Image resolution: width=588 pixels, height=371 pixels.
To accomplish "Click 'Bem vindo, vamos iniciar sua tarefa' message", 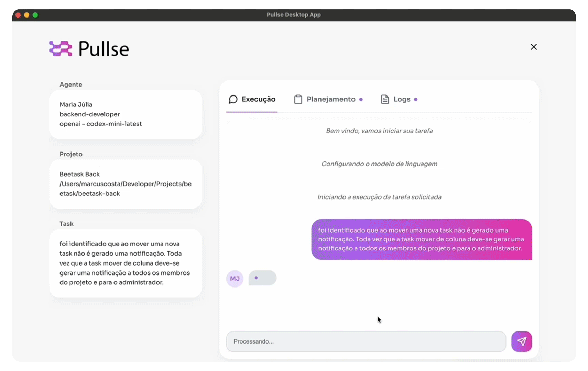I will [379, 131].
